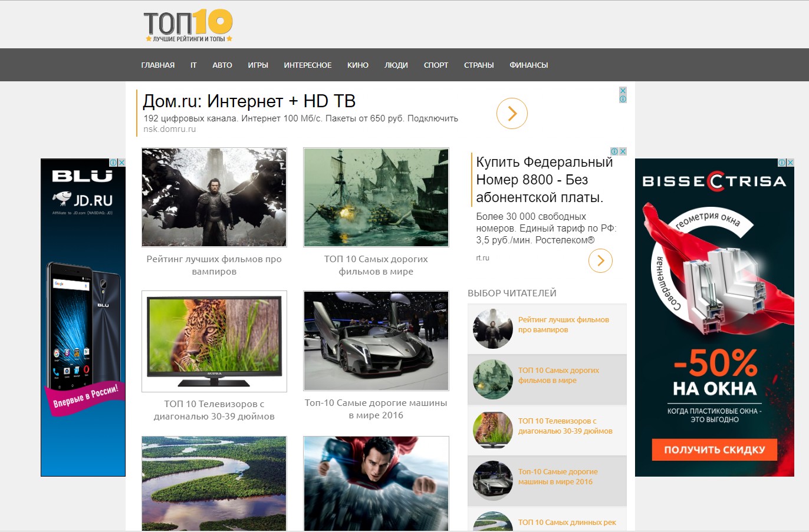Click the '-50% НА ОКНА' banner text

(x=715, y=373)
